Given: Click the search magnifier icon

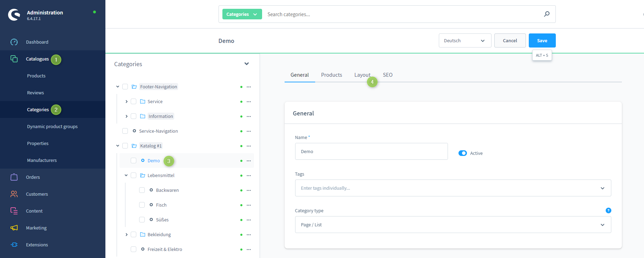Looking at the screenshot, I should coord(547,14).
